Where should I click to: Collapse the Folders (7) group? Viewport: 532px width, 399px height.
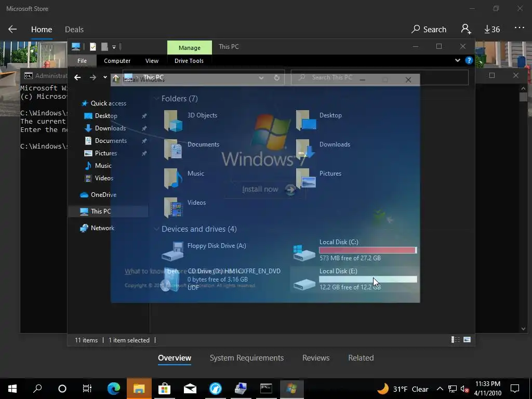coord(156,99)
